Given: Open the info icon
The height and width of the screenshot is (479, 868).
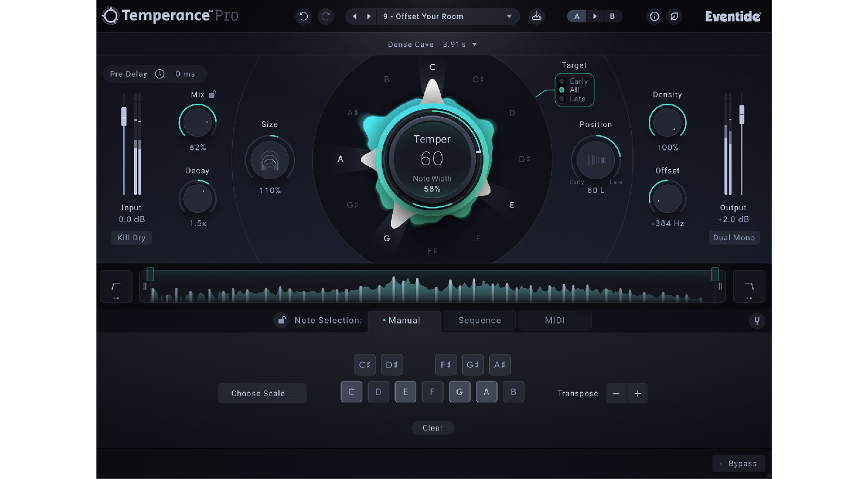Looking at the screenshot, I should click(654, 16).
